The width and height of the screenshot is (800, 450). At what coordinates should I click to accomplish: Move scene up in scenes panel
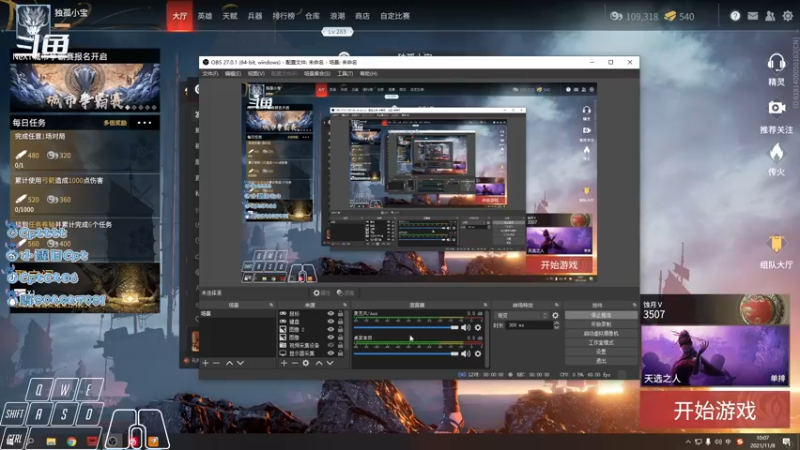[x=229, y=363]
